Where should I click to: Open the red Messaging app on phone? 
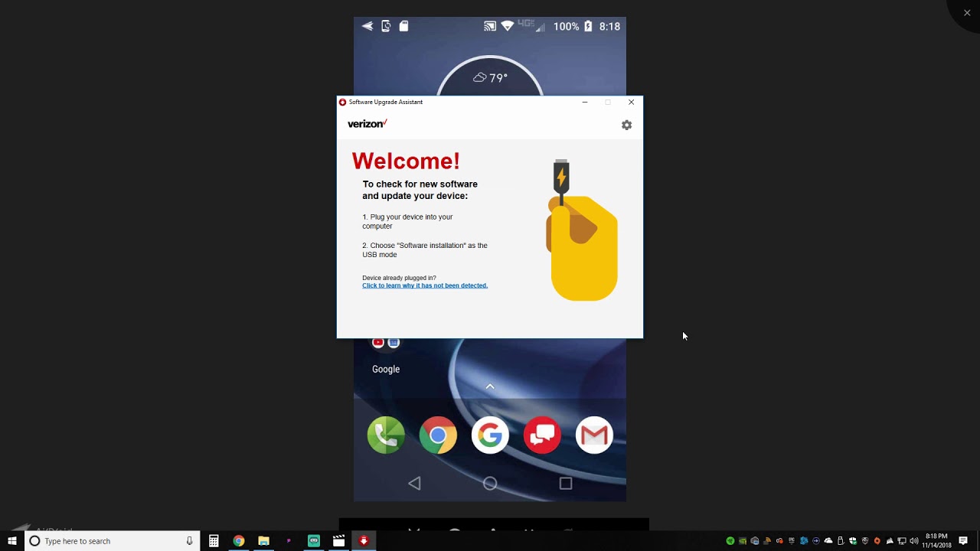(x=542, y=435)
